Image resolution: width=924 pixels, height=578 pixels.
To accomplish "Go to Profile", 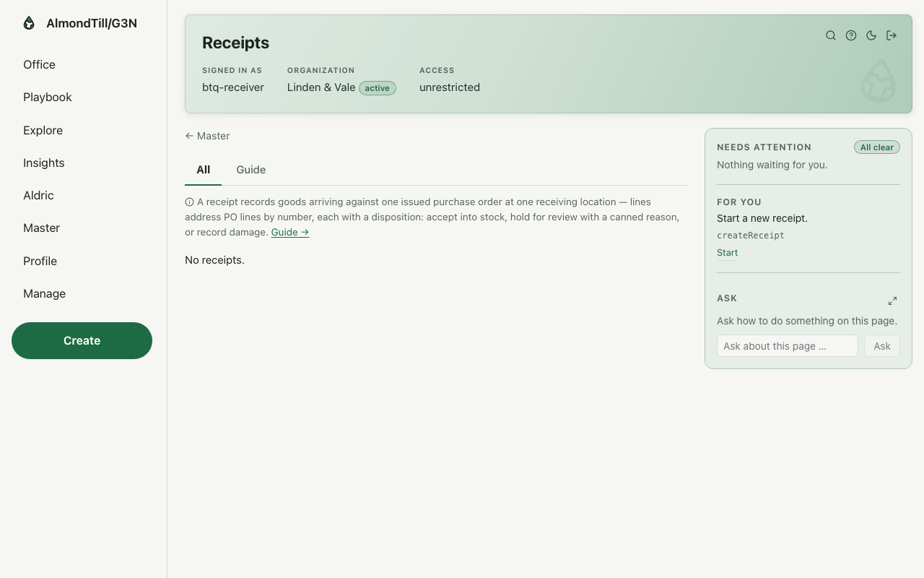I will pyautogui.click(x=40, y=261).
